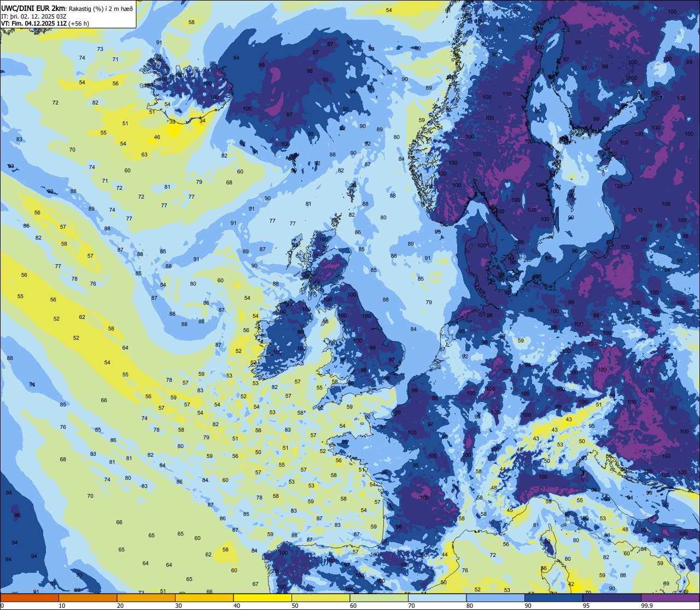The image size is (700, 610).
Task: Click the title line 'UWC/DINI EUR 2km'
Action: 34,8
